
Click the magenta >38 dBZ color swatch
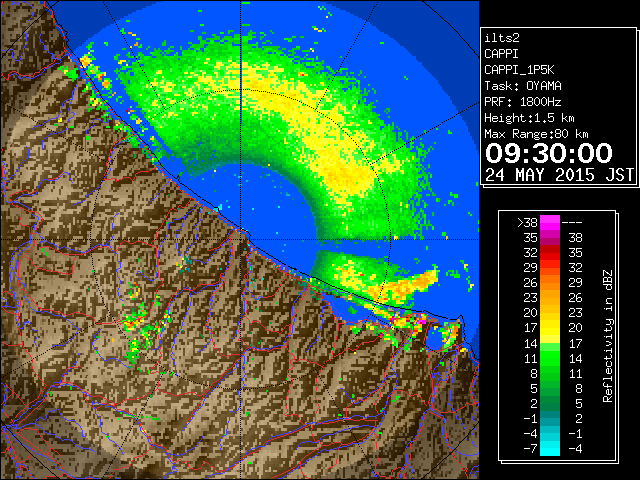click(x=550, y=222)
